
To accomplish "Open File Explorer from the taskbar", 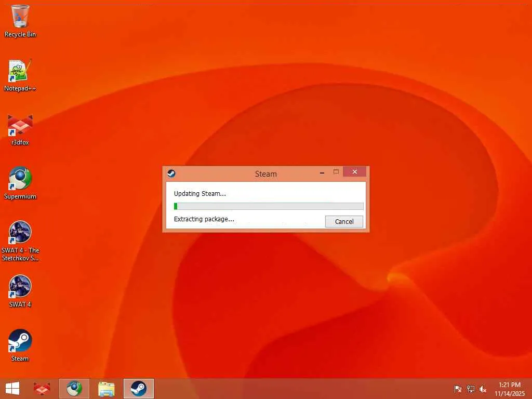I will (106, 389).
